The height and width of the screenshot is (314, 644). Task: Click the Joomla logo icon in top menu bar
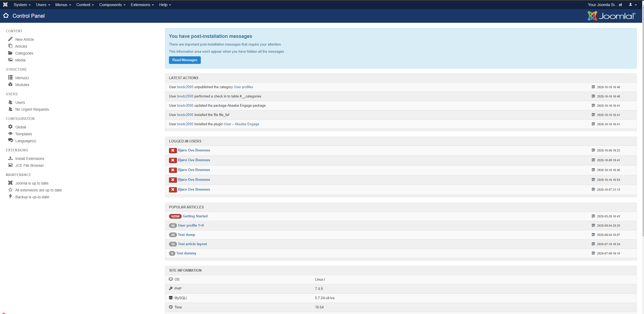coord(5,5)
